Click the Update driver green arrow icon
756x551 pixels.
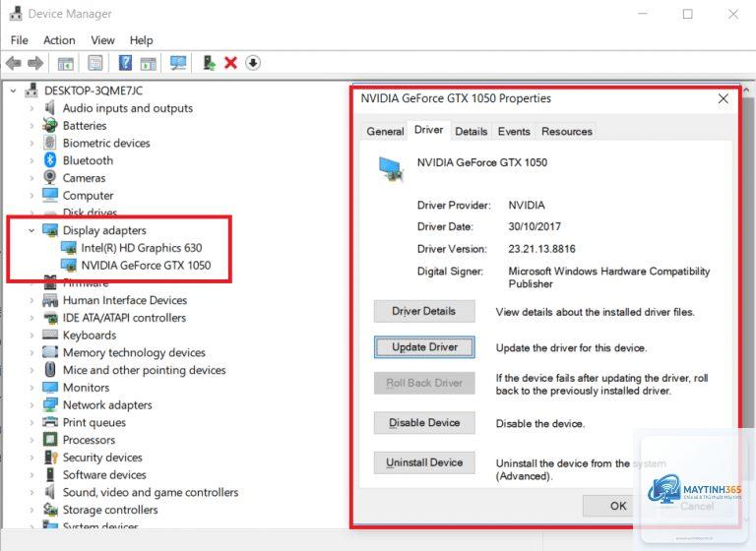[x=209, y=63]
